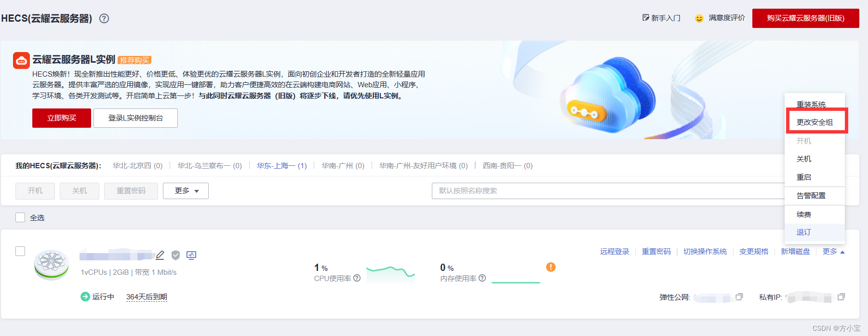This screenshot has width=868, height=336.
Task: Open the 新手入门 beginner guide link
Action: [661, 18]
